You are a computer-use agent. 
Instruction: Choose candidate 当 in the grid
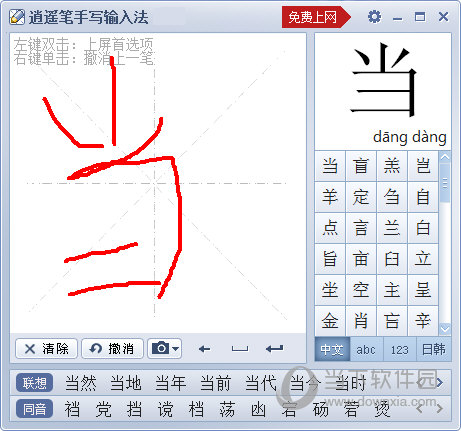point(330,166)
